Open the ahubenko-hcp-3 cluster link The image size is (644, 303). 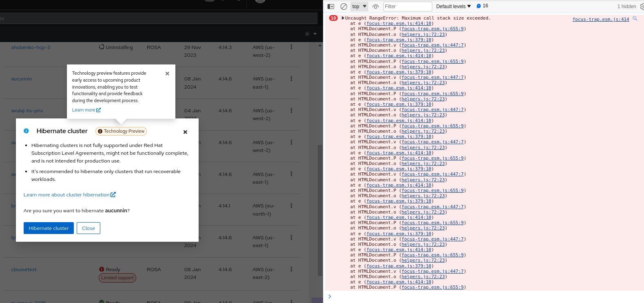click(x=31, y=47)
